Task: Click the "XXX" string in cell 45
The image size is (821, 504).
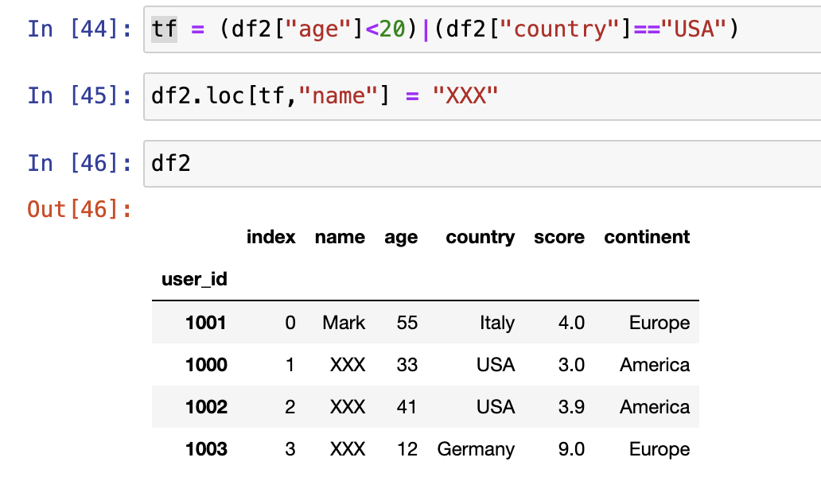Action: [465, 95]
